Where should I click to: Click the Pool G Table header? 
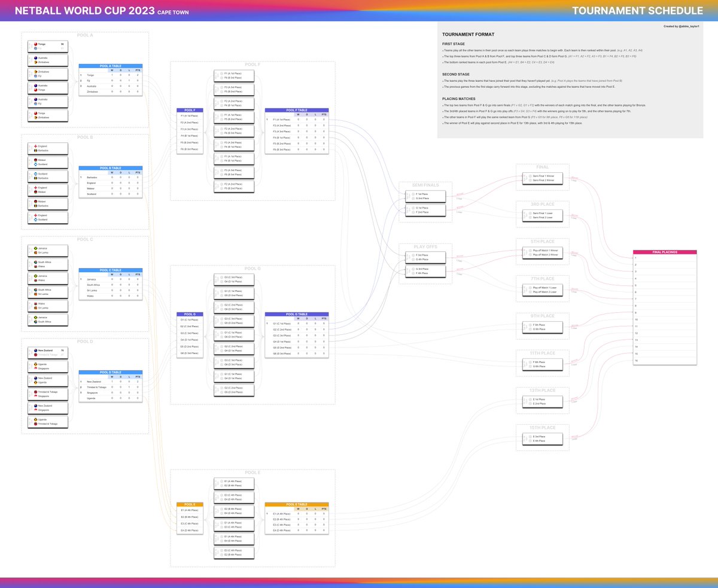pos(297,314)
